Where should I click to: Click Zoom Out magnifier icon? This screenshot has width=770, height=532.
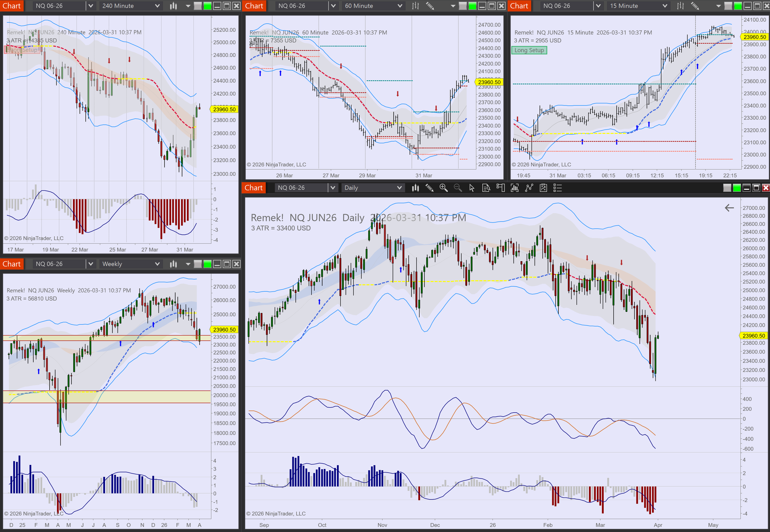coord(458,188)
